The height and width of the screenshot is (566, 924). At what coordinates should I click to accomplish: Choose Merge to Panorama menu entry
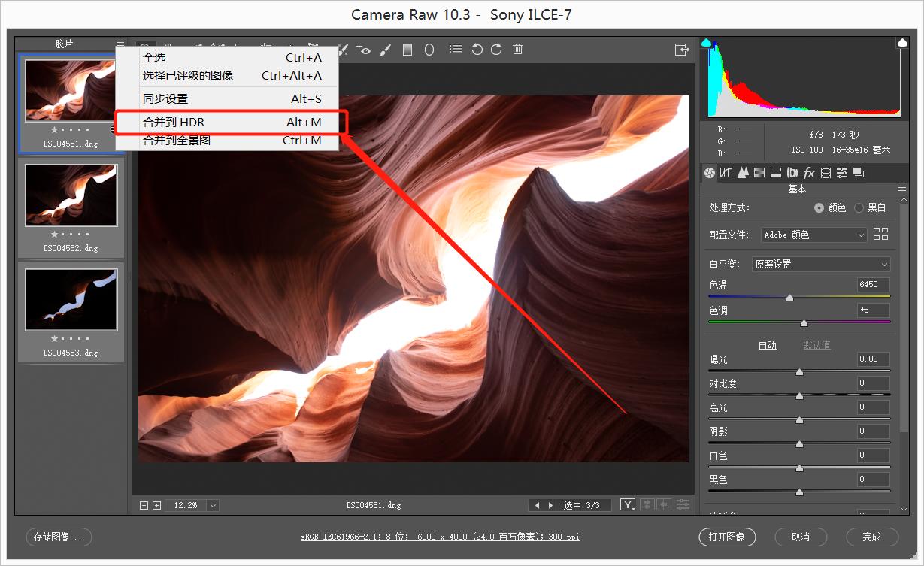[232, 141]
